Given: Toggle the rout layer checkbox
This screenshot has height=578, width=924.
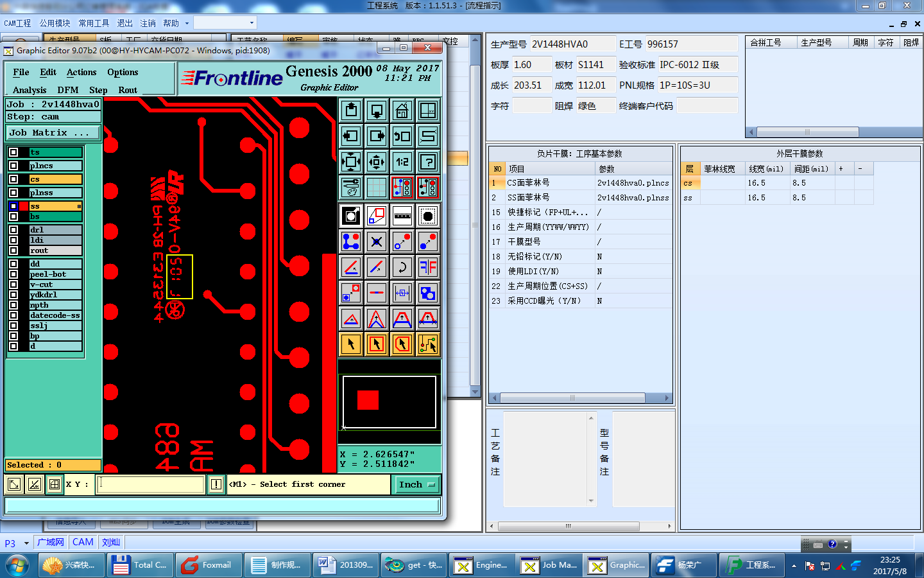Looking at the screenshot, I should pos(13,250).
